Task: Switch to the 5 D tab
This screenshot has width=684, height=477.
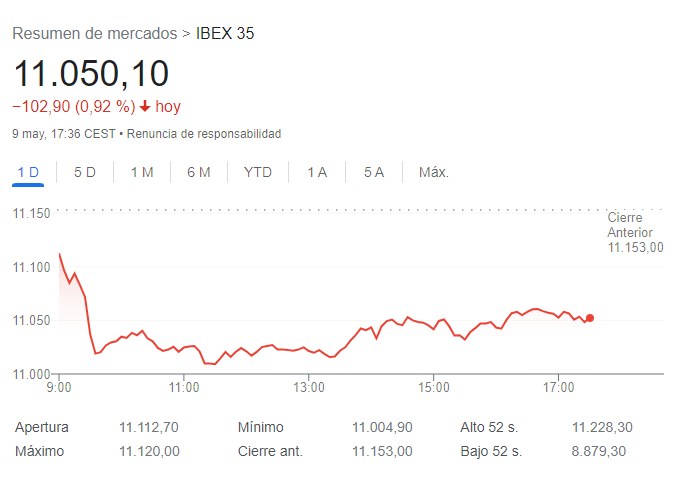Action: point(85,172)
